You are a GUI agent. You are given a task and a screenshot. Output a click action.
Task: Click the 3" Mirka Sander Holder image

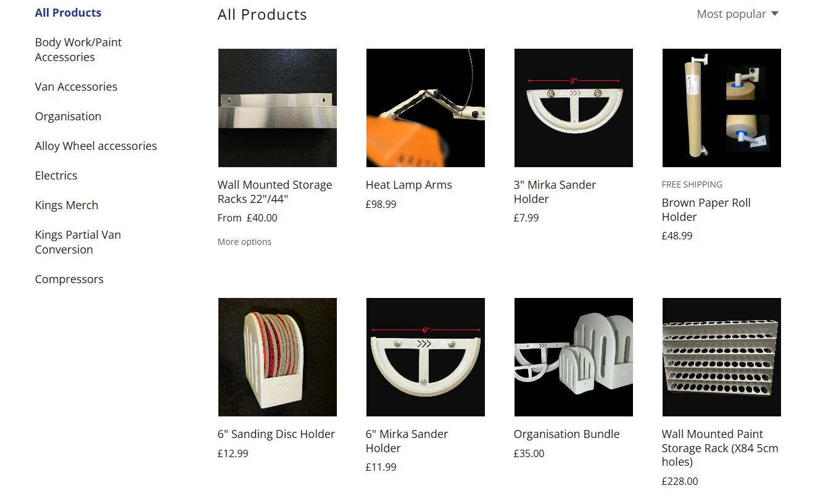coord(574,108)
